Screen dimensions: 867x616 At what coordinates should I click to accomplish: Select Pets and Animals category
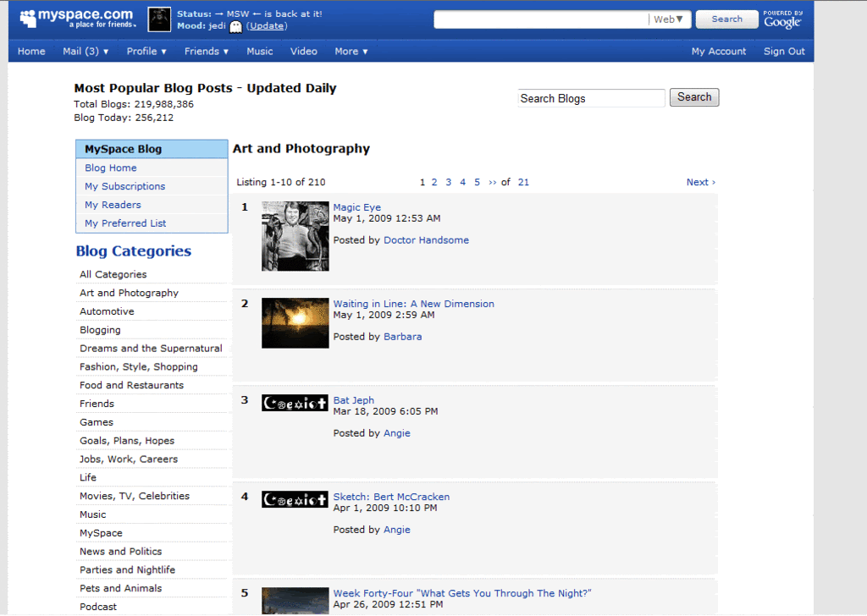point(120,588)
